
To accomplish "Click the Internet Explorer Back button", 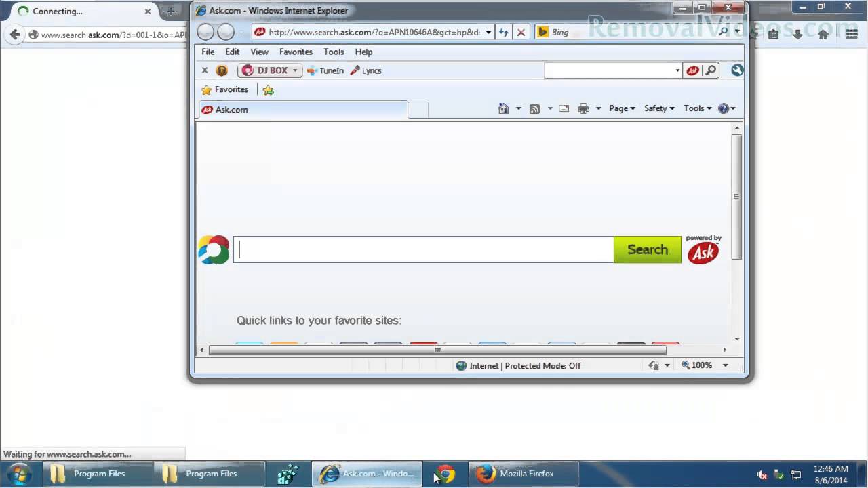I will click(205, 32).
